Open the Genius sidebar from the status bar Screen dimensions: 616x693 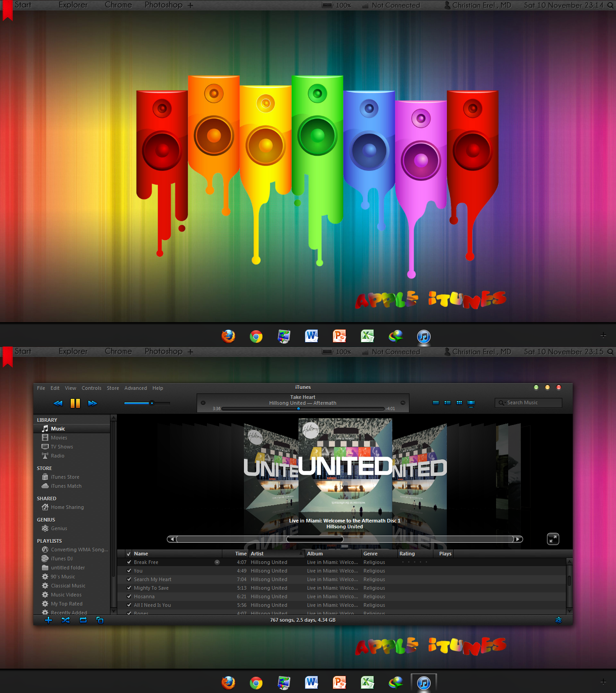click(558, 620)
